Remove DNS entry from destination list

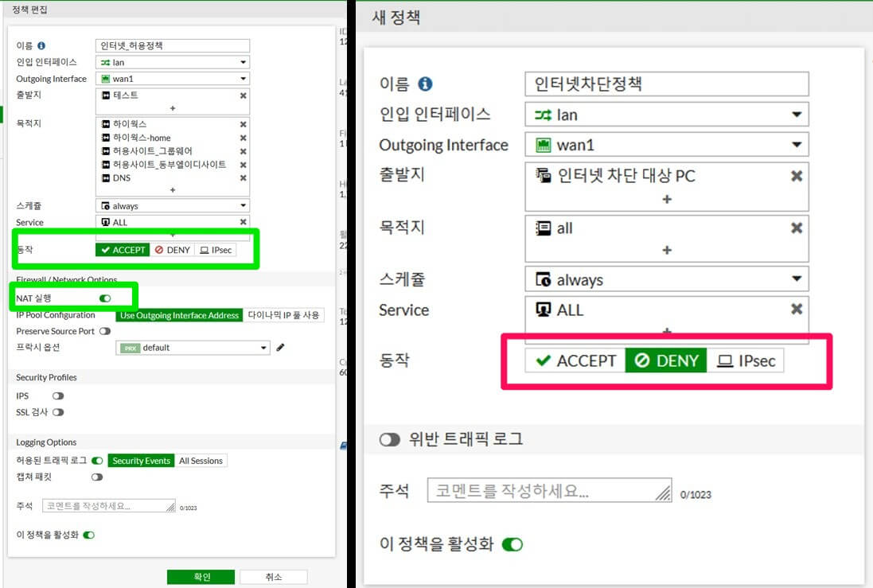[x=244, y=178]
